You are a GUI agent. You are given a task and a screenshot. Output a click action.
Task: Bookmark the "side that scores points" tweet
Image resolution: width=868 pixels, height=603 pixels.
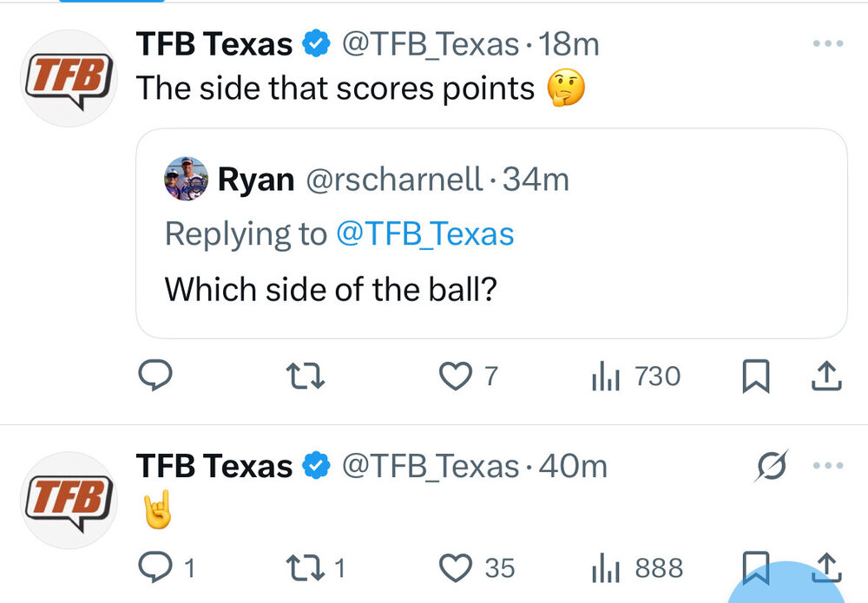[x=754, y=376]
